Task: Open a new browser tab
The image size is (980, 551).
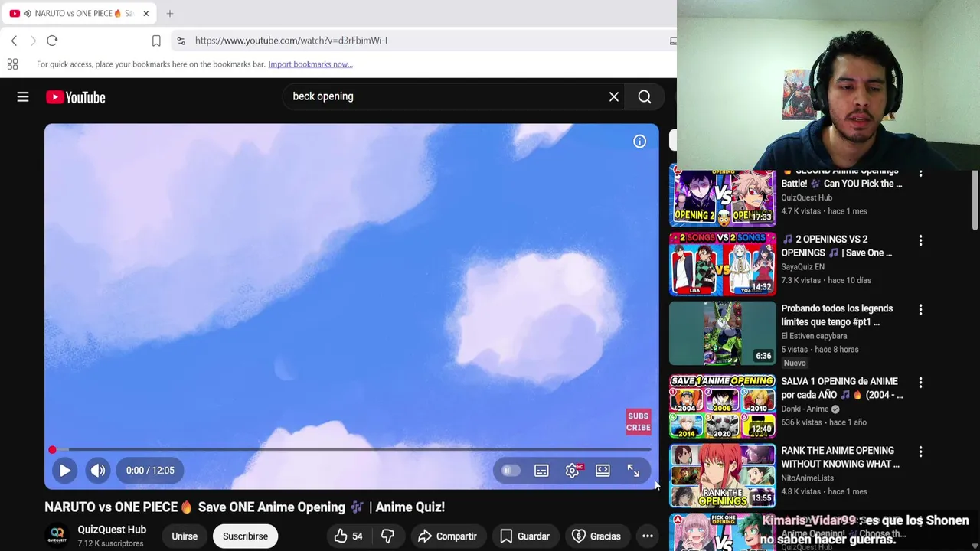Action: tap(170, 14)
